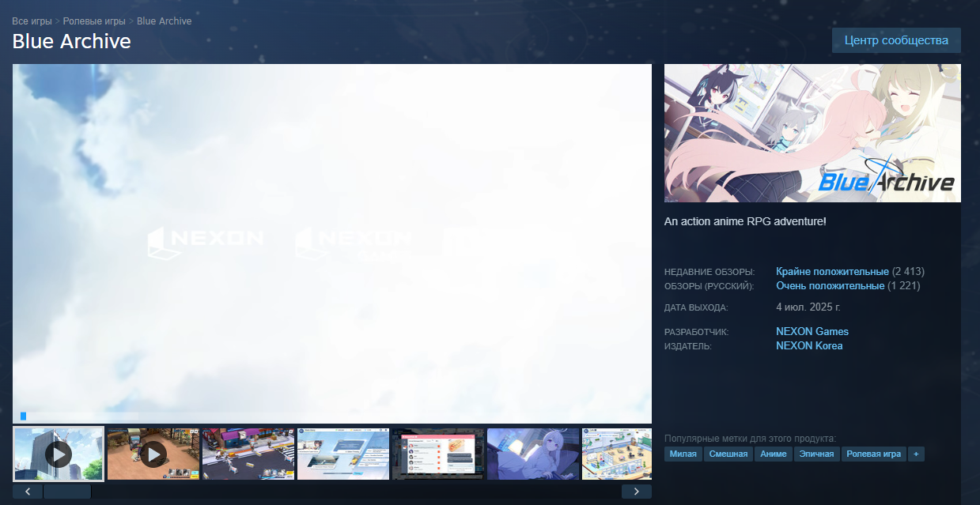Click the Blue Archive page title

[x=71, y=41]
